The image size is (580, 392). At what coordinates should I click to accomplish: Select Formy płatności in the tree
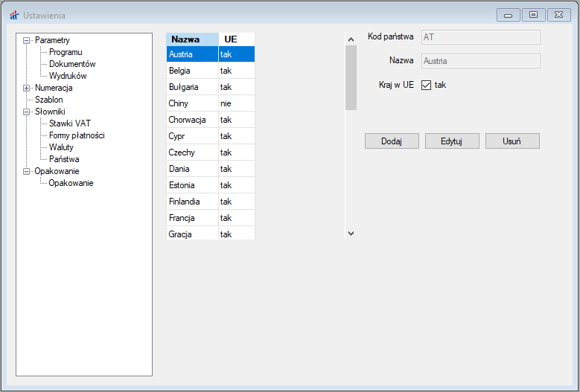click(77, 135)
